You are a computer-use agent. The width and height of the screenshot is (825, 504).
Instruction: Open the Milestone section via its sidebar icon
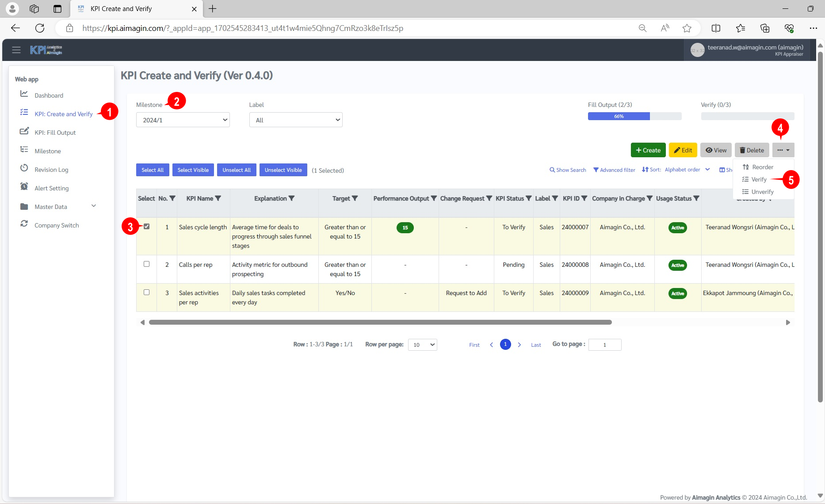pos(24,150)
